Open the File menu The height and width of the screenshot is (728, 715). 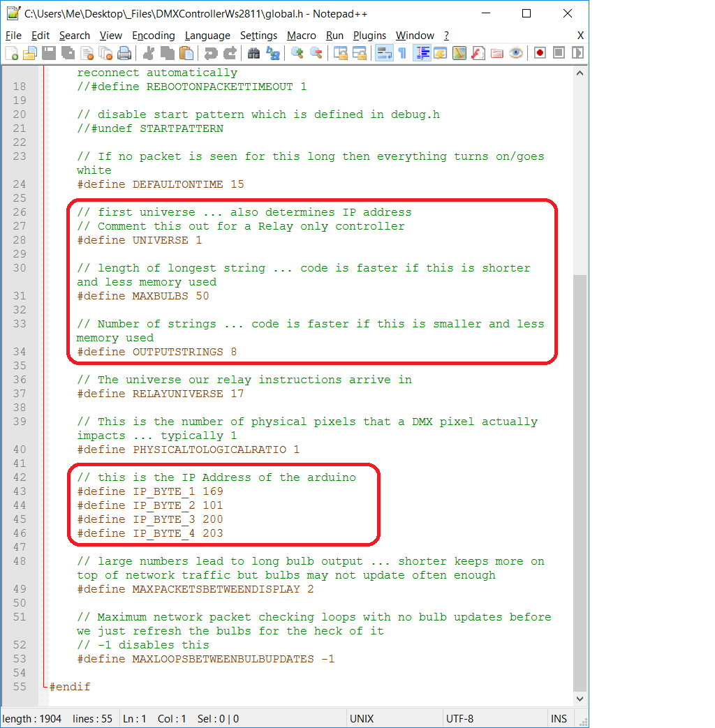pos(13,36)
